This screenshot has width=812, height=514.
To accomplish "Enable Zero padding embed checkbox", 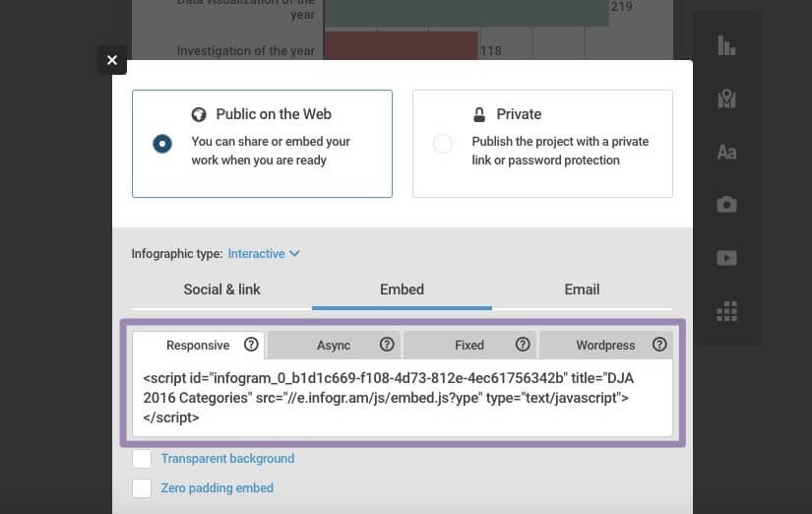I will 142,487.
